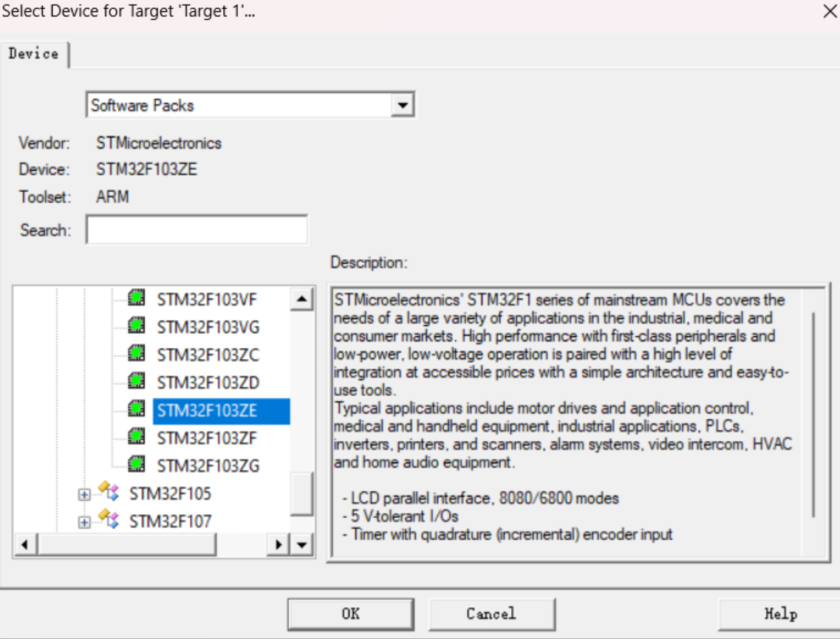Open Help for device selection
Image resolution: width=840 pixels, height=639 pixels.
point(780,614)
